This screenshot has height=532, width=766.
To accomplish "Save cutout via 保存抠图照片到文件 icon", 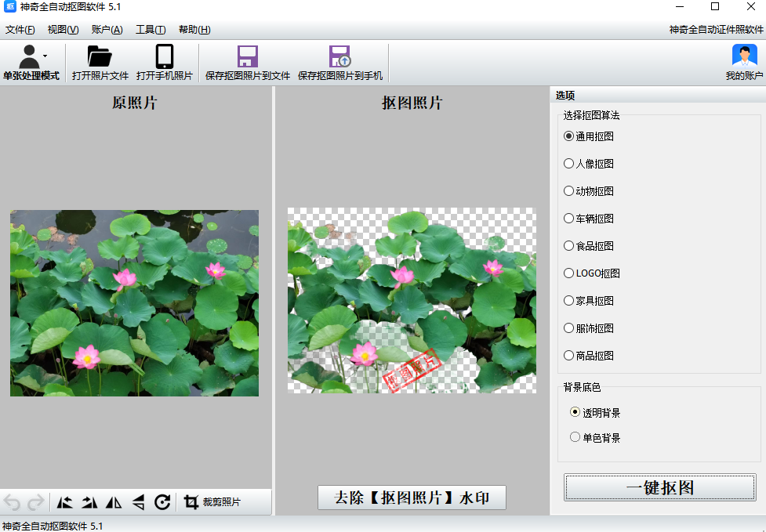I will (247, 57).
